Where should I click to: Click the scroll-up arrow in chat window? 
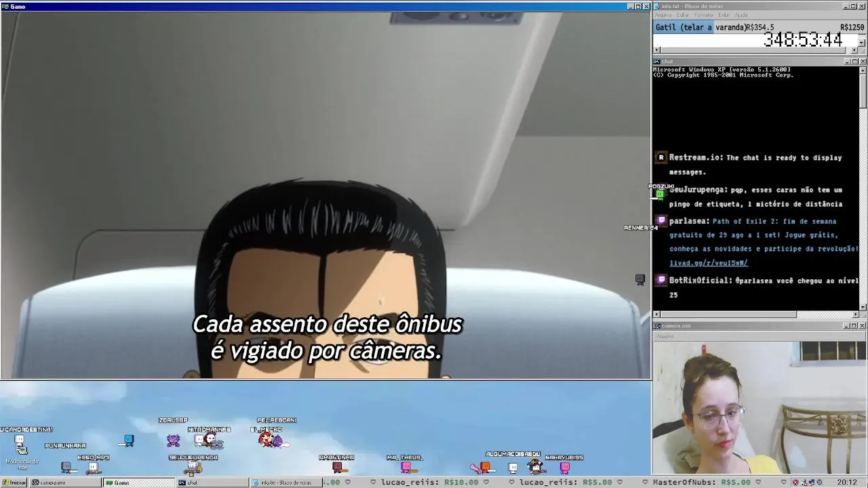coord(863,70)
